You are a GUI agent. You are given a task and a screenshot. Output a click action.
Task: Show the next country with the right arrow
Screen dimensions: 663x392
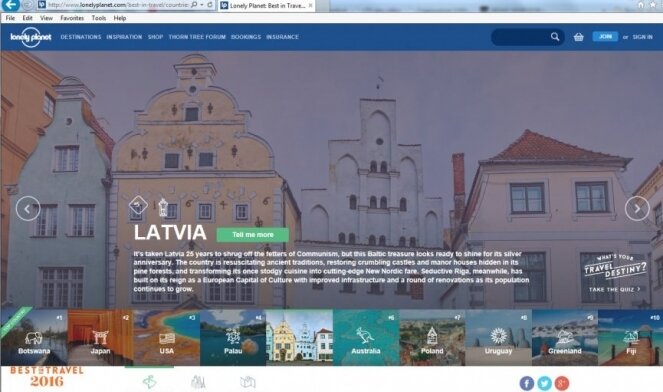pos(637,208)
